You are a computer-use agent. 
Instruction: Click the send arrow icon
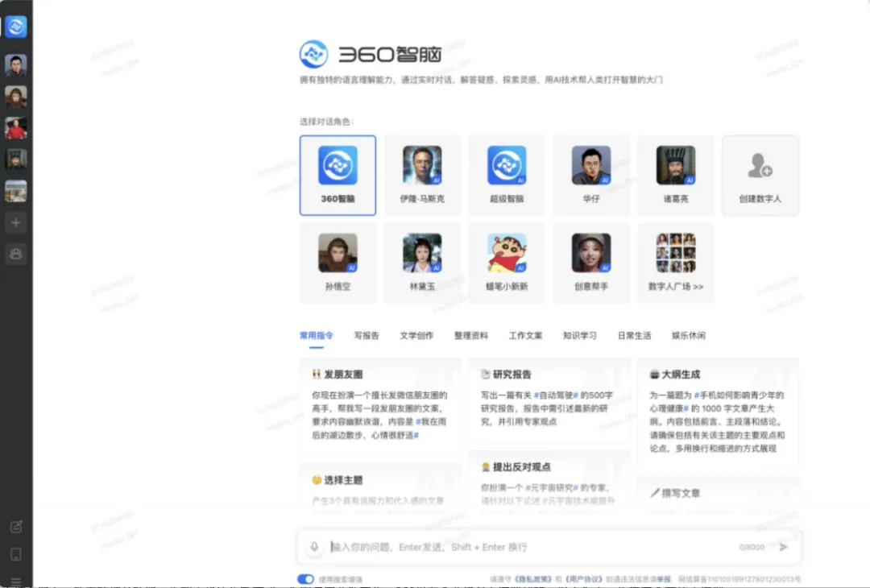[x=784, y=547]
